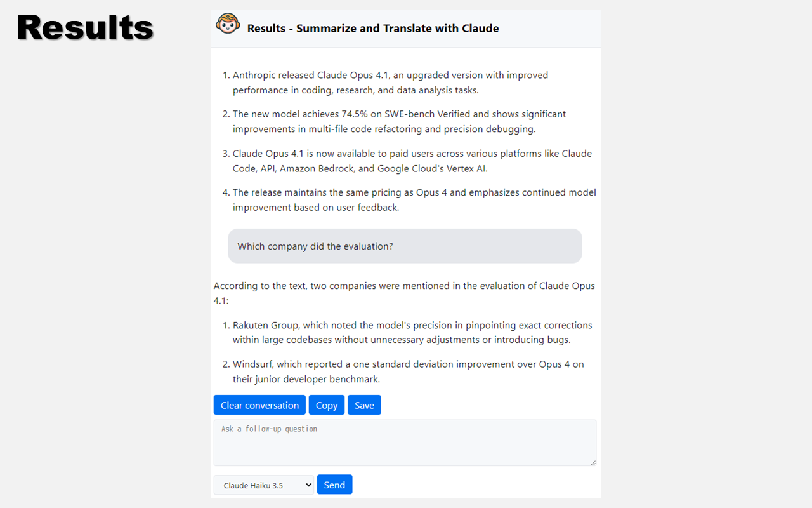812x508 pixels.
Task: Click the 'Which company did the evaluation?' bubble
Action: pos(405,246)
